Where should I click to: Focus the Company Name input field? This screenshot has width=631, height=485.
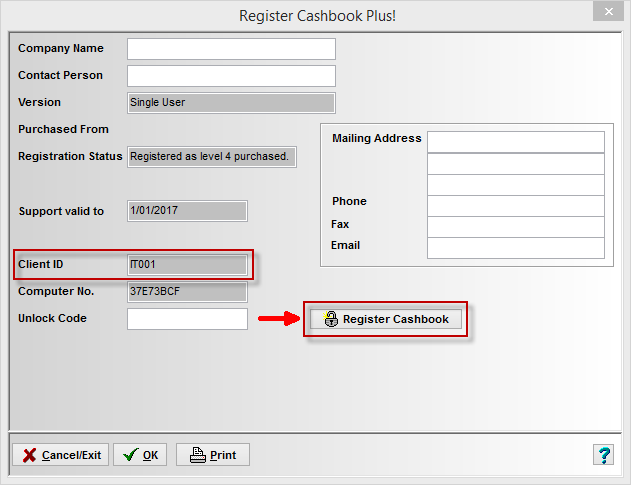click(231, 49)
